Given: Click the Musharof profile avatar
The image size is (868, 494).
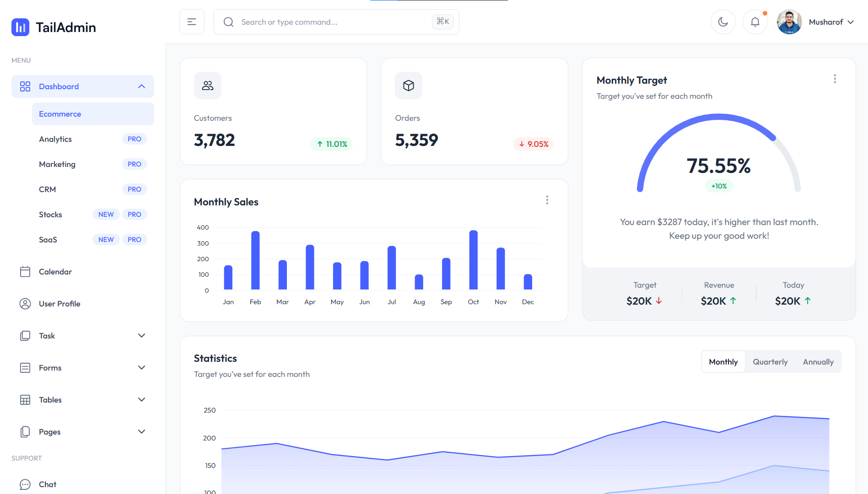Looking at the screenshot, I should point(789,22).
